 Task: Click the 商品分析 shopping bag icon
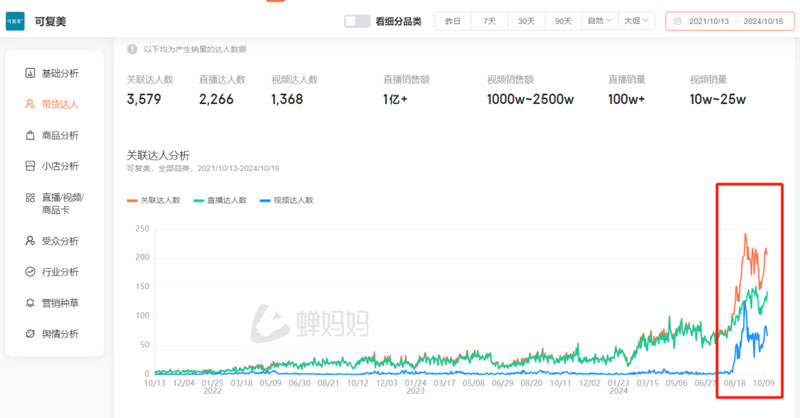tap(31, 135)
